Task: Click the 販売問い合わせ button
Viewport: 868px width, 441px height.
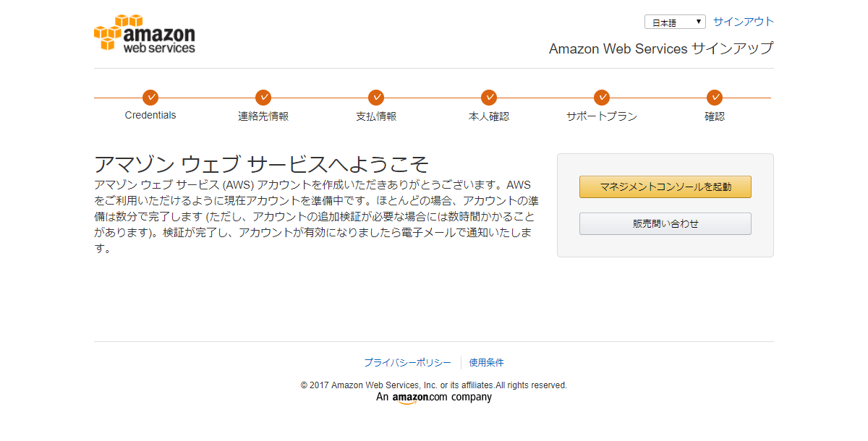Action: coord(665,223)
